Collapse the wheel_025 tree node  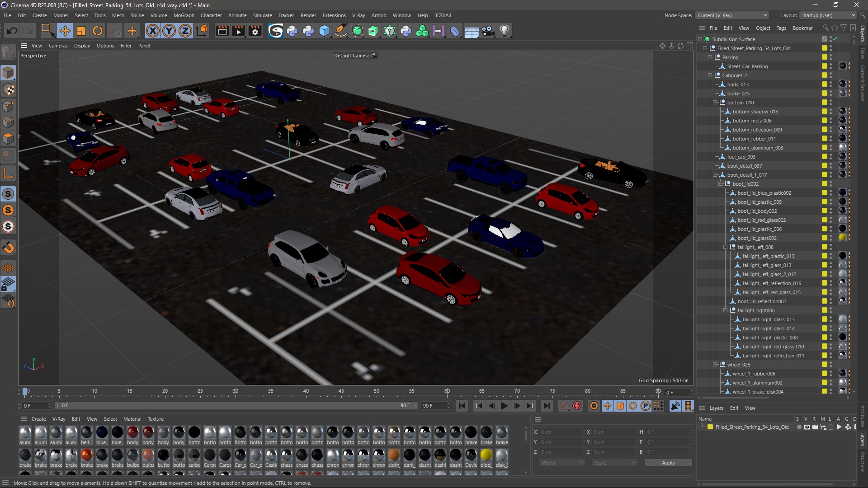[715, 365]
